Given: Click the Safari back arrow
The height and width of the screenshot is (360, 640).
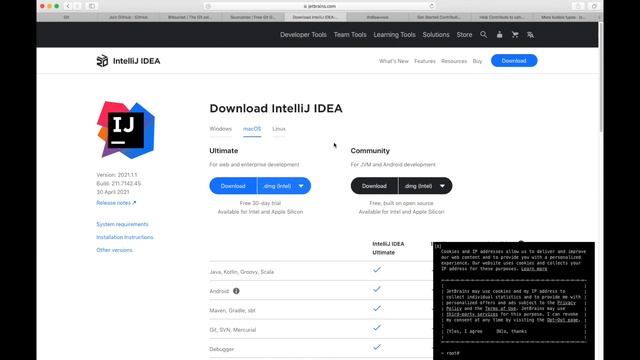Looking at the screenshot, I should (68, 6).
